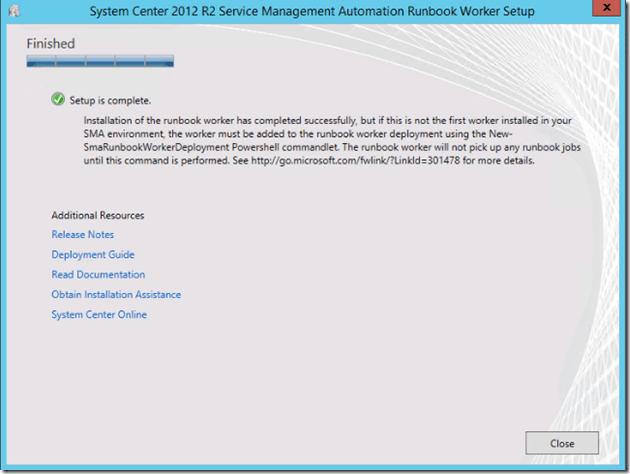Open the Deployment Guide link

click(93, 255)
